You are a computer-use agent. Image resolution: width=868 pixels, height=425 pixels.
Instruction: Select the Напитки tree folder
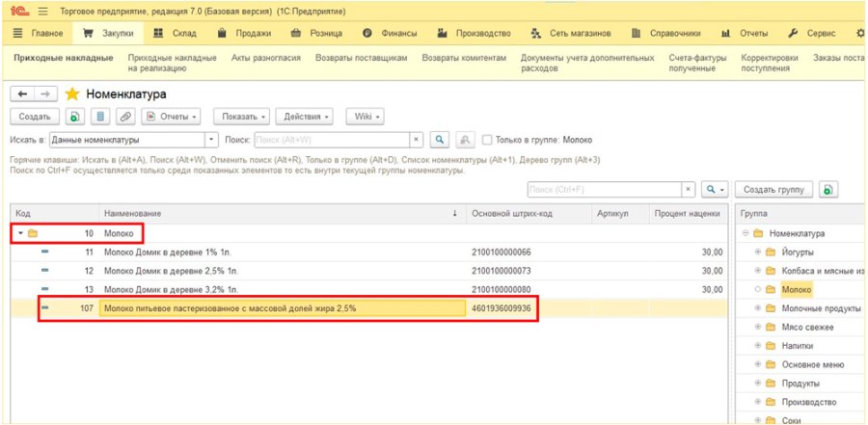800,346
